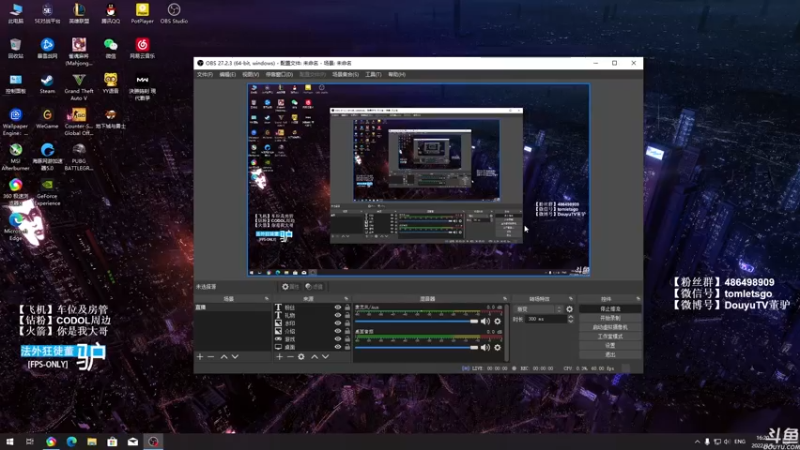Toggle lock of 水印 image source

347,323
